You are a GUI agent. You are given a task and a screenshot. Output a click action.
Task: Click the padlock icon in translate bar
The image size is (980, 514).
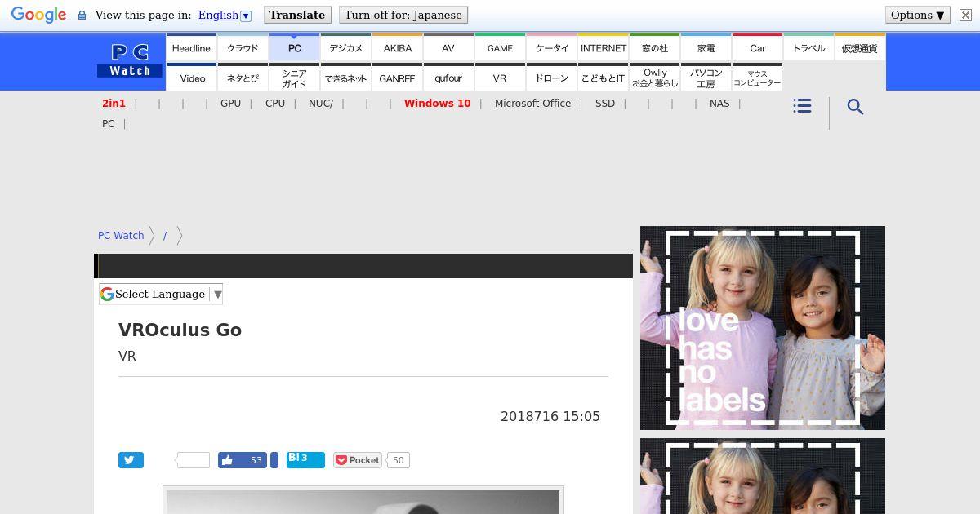click(x=82, y=15)
